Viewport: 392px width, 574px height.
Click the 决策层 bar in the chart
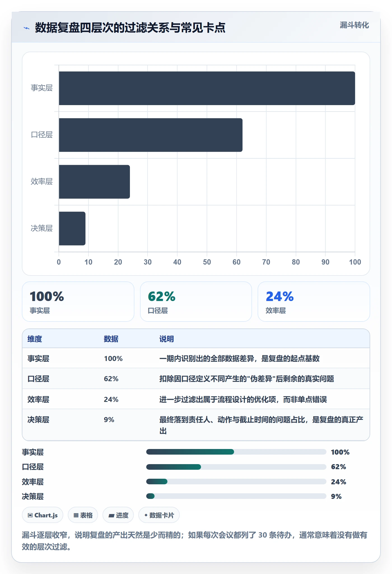[72, 228]
